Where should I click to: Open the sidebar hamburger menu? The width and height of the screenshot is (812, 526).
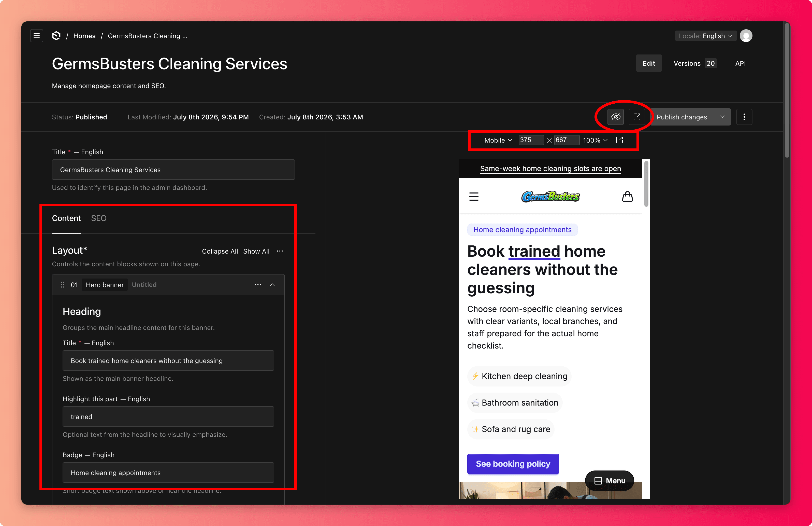coord(37,36)
